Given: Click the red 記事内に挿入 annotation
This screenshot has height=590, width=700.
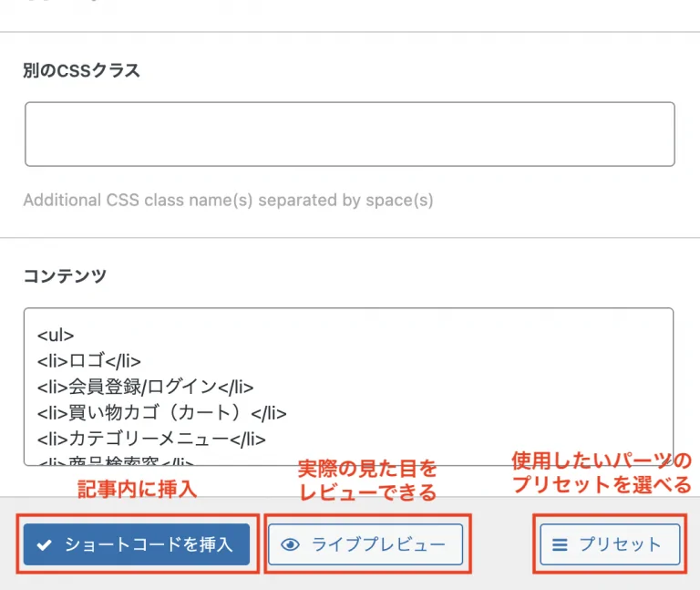Looking at the screenshot, I should (x=137, y=489).
